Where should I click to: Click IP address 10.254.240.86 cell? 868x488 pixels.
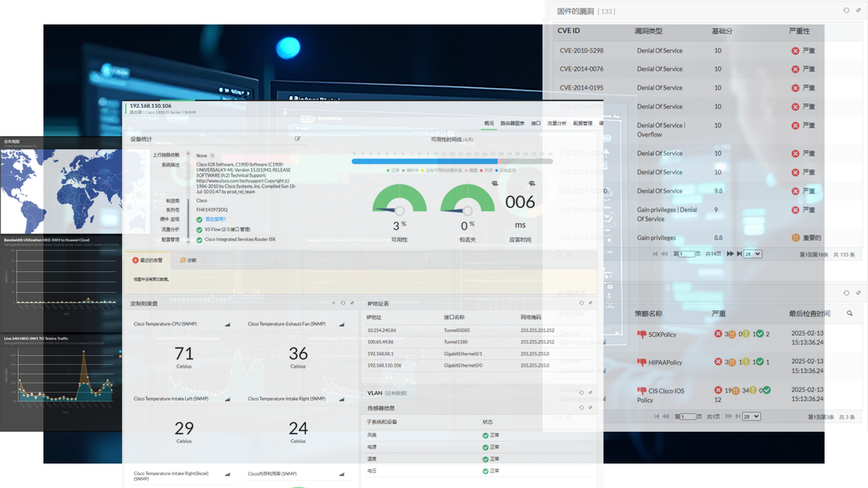coord(382,331)
